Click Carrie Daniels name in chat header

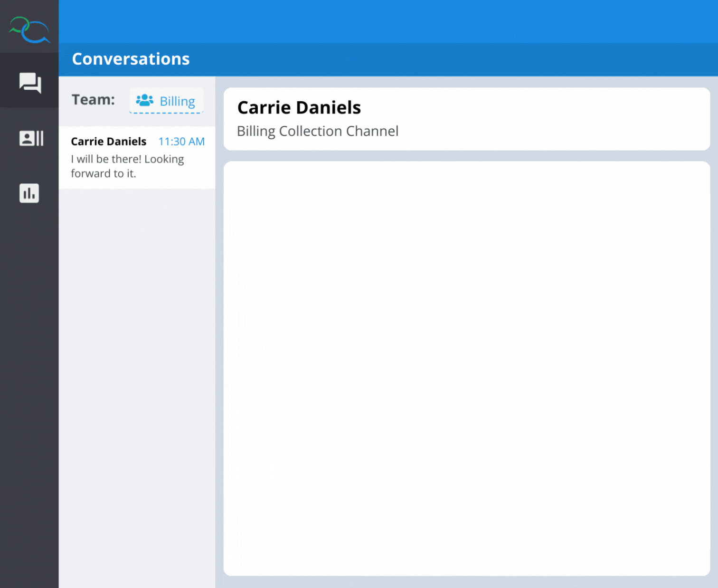pyautogui.click(x=299, y=107)
